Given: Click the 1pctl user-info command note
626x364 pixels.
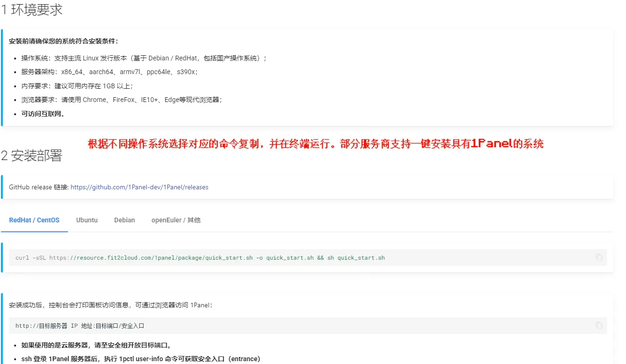Looking at the screenshot, I should click(x=140, y=359).
